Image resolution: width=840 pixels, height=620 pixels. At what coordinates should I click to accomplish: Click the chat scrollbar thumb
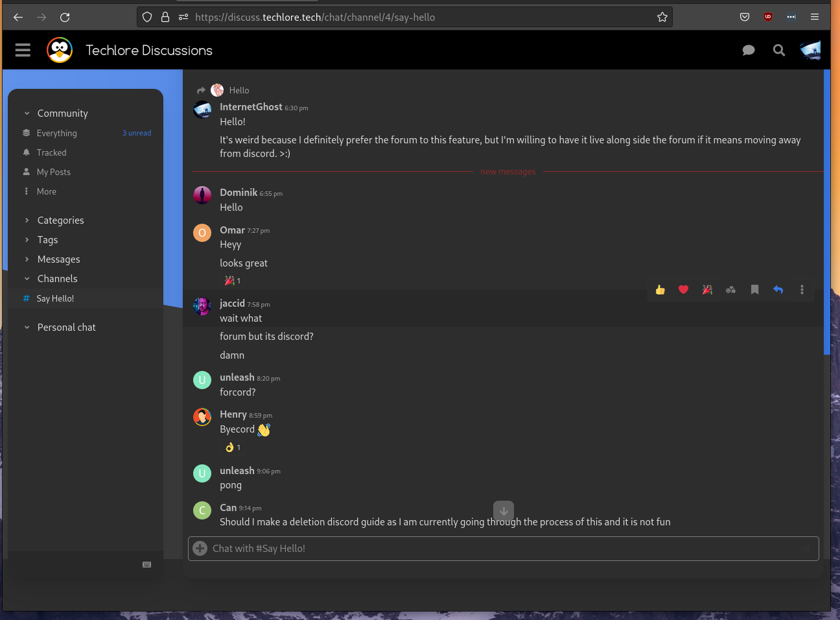[x=827, y=213]
